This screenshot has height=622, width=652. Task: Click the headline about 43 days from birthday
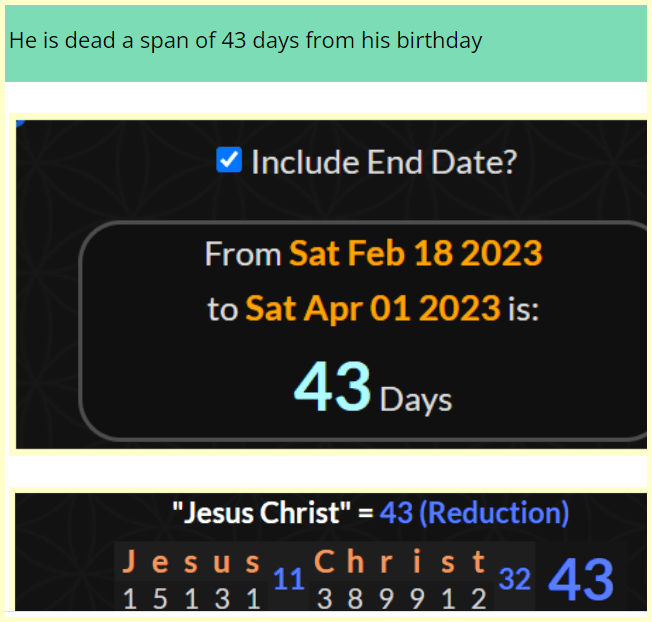246,41
